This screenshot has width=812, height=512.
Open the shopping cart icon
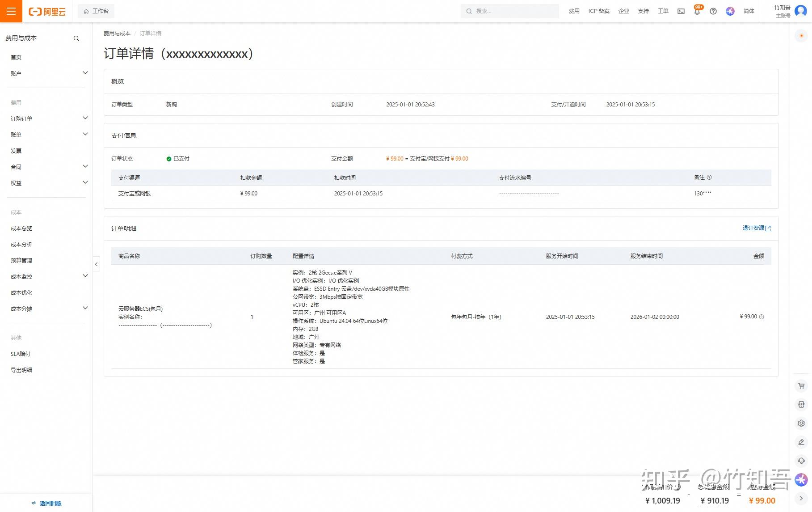(x=801, y=386)
